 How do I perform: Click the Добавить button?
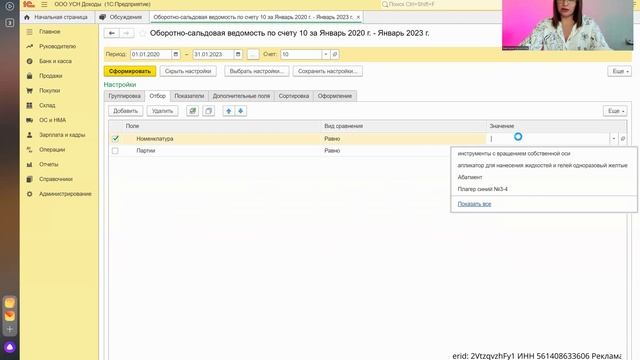(125, 111)
